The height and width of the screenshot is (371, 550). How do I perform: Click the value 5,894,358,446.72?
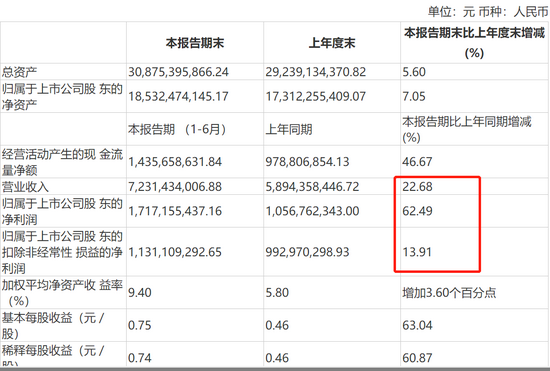[312, 187]
